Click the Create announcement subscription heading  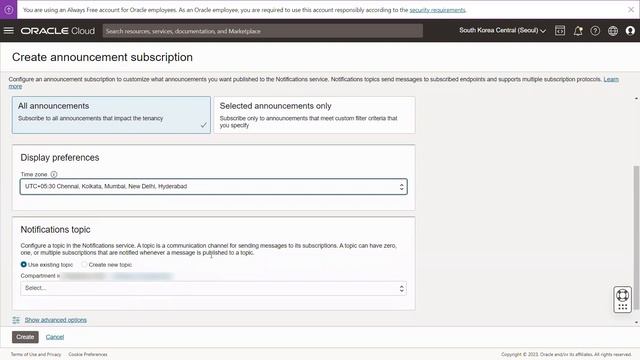(102, 57)
